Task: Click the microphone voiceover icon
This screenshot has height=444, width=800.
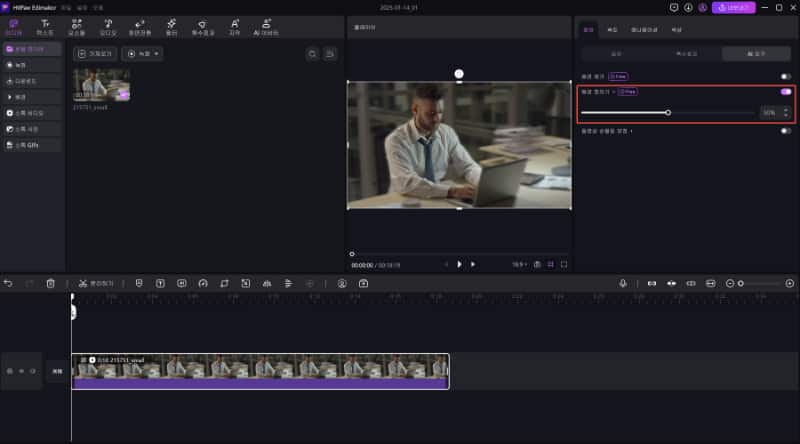Action: click(x=623, y=283)
